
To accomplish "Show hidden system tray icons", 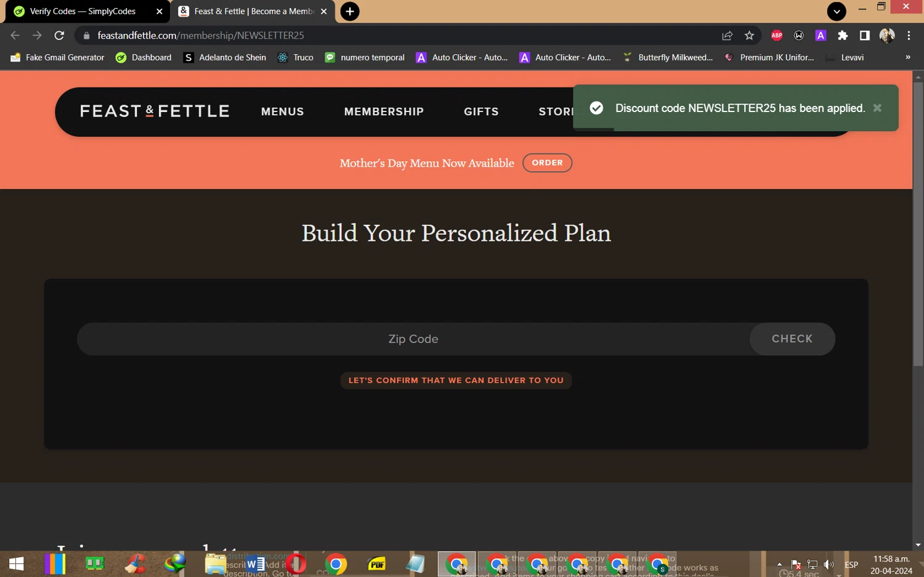I will tap(779, 564).
